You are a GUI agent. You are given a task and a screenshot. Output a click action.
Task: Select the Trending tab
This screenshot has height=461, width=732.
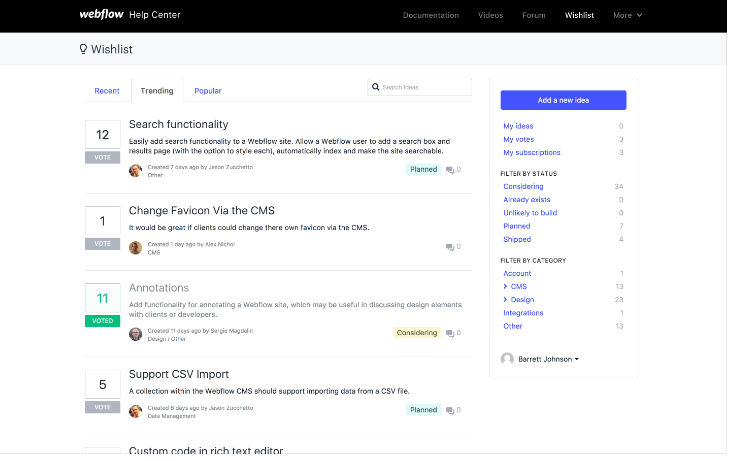(157, 91)
